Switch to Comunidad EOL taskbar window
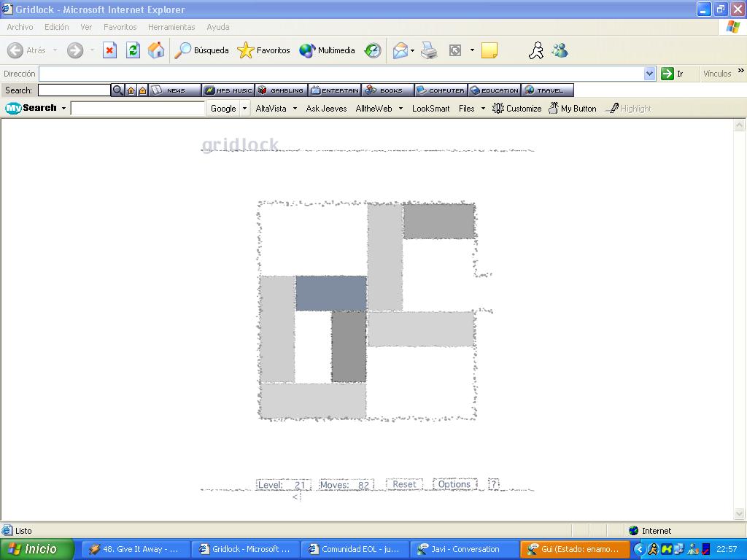Image resolution: width=747 pixels, height=560 pixels. pyautogui.click(x=355, y=549)
